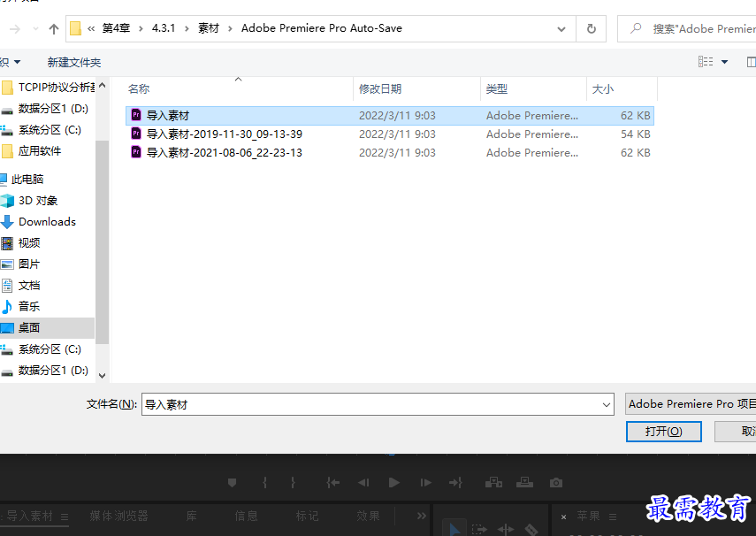Click the Add Marker icon in Premiere monitor
The height and width of the screenshot is (536, 756).
tap(232, 482)
